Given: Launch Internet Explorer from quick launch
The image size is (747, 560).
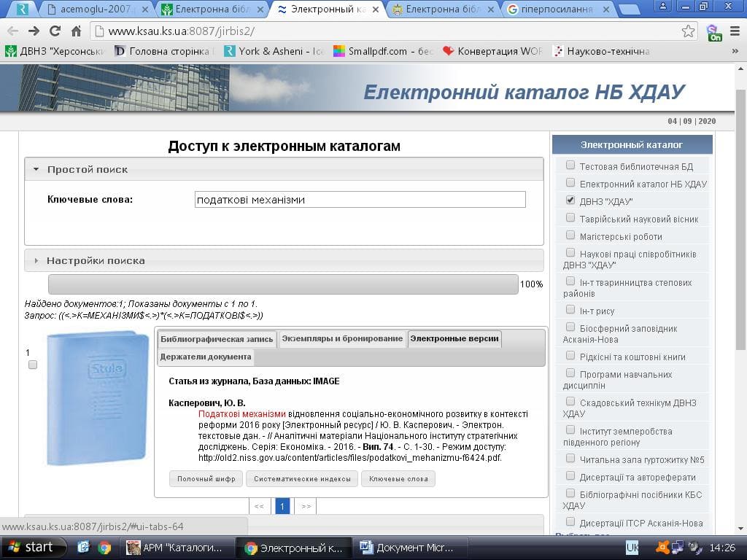Looking at the screenshot, I should [x=83, y=548].
